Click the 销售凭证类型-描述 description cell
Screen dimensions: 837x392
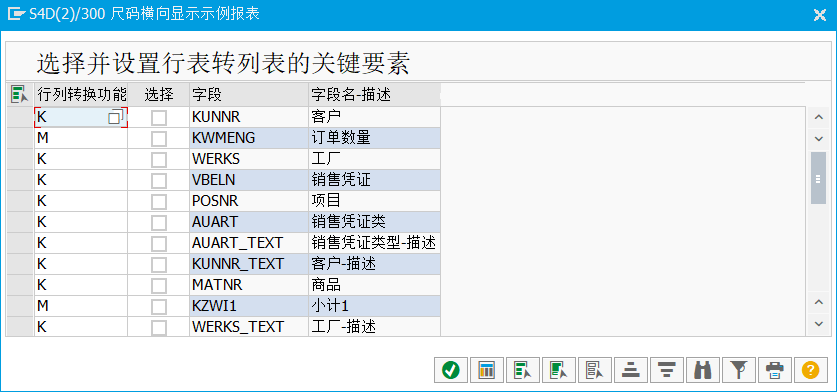click(x=374, y=243)
